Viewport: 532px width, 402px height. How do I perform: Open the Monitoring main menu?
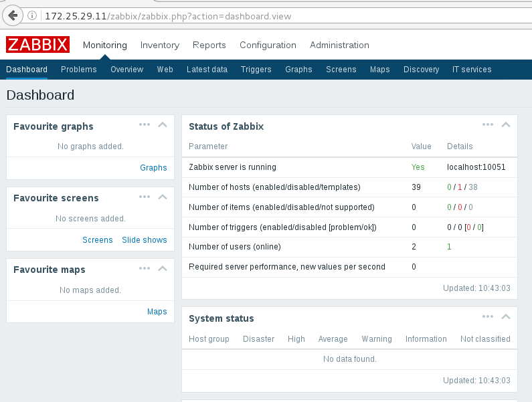pyautogui.click(x=105, y=45)
